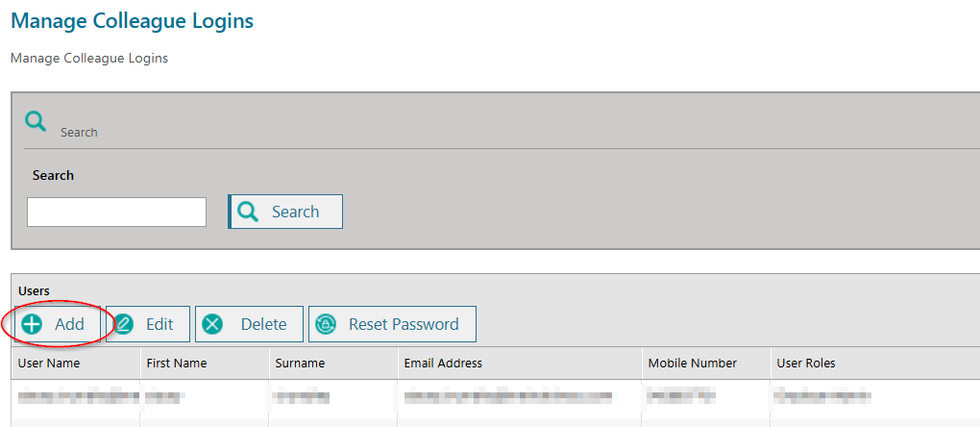Sort by User Roles column header
The height and width of the screenshot is (427, 980).
pyautogui.click(x=805, y=364)
